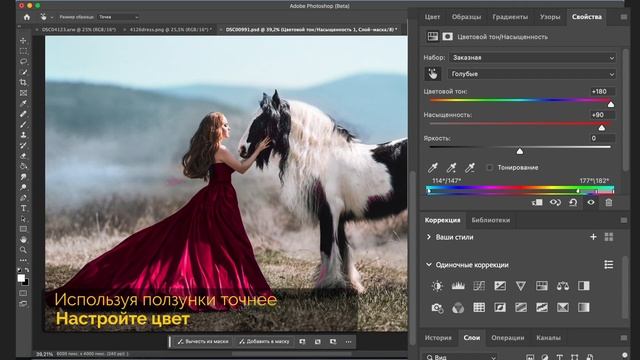This screenshot has height=360, width=640.
Task: Select the Pen tool
Action: tap(23, 198)
